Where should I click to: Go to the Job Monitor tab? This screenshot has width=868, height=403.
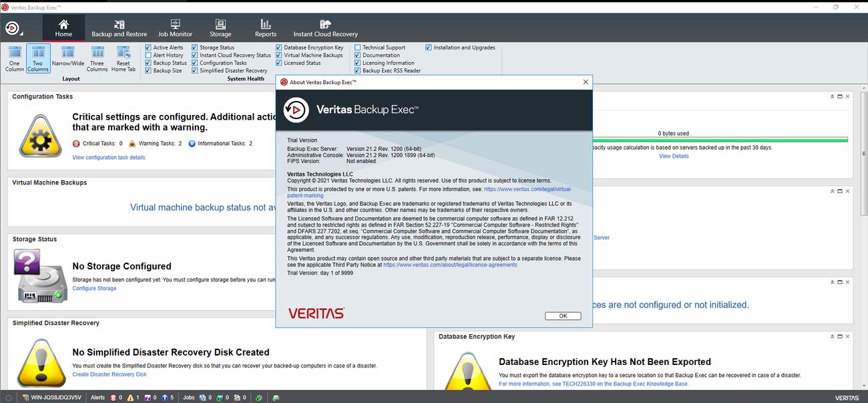point(175,28)
